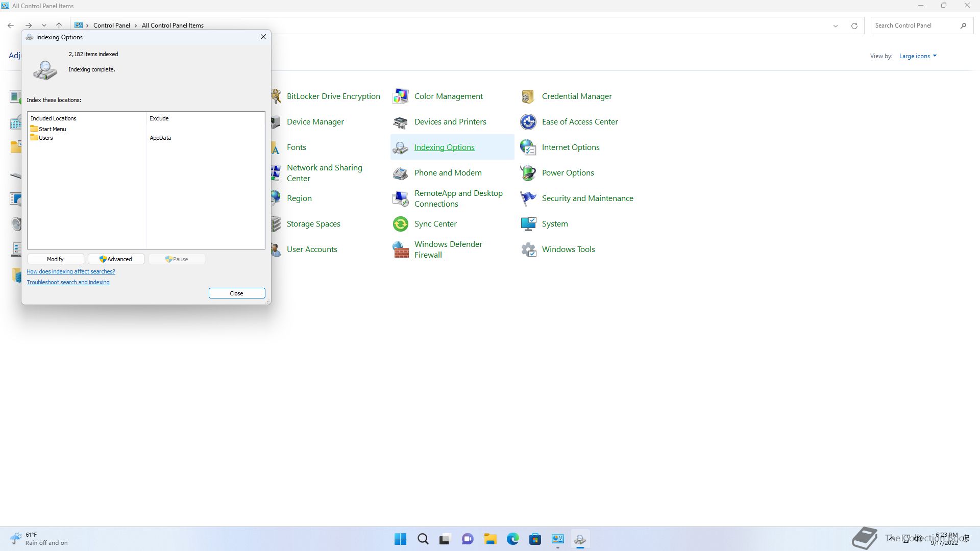Open RemoteApp and Desktop Connections icon
This screenshot has height=551, width=980.
click(401, 198)
